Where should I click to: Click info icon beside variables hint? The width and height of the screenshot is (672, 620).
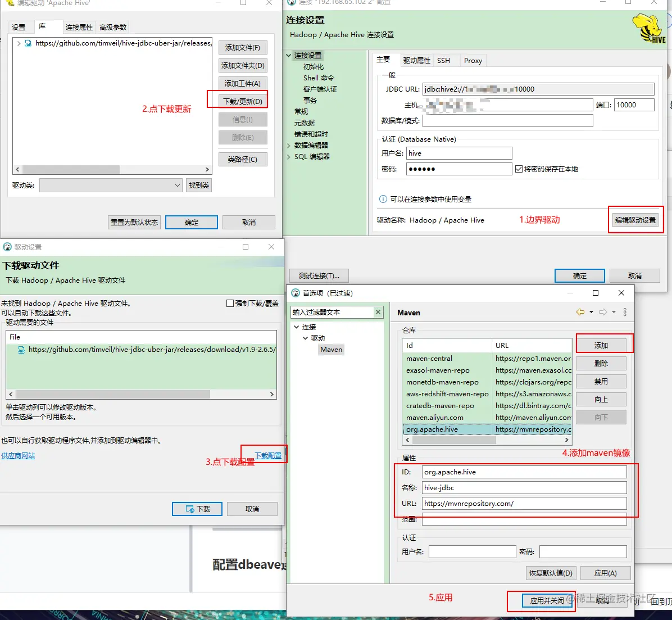coord(383,199)
